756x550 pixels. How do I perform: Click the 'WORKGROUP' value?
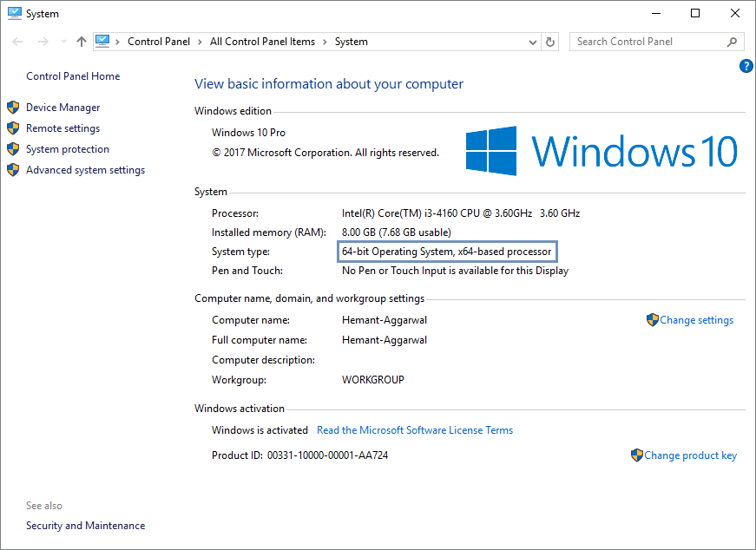(373, 380)
